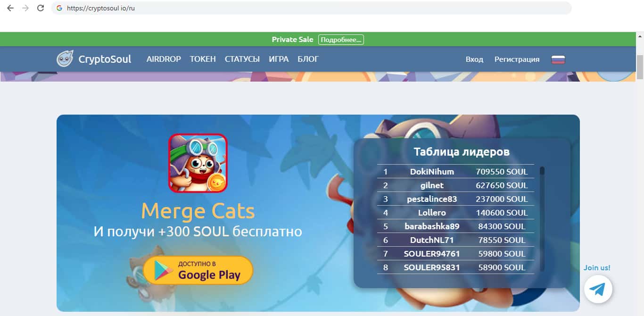The height and width of the screenshot is (316, 644).
Task: Click the Google Play triangle logo
Action: pos(164,271)
